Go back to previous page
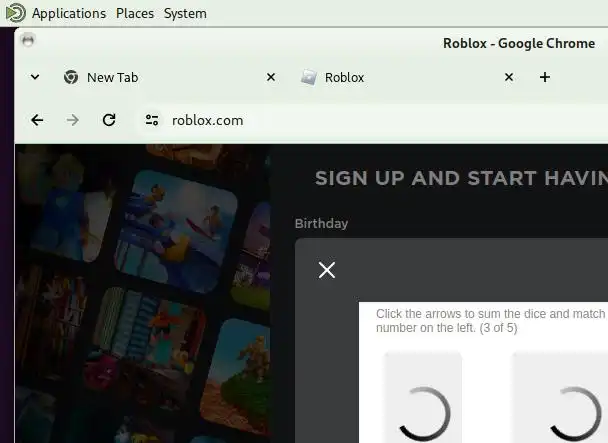608x443 pixels. coord(37,120)
